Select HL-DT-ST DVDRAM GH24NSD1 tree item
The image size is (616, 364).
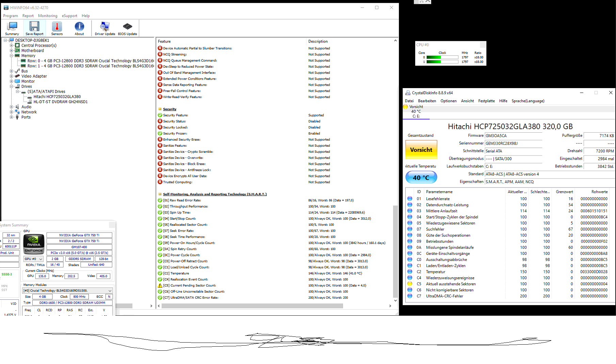point(60,102)
